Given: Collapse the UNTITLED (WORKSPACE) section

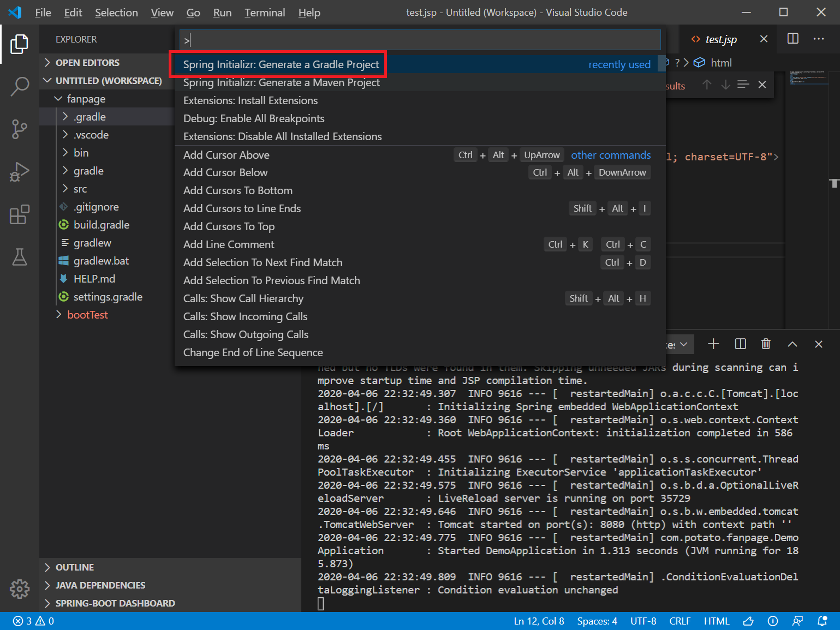Looking at the screenshot, I should pyautogui.click(x=107, y=81).
